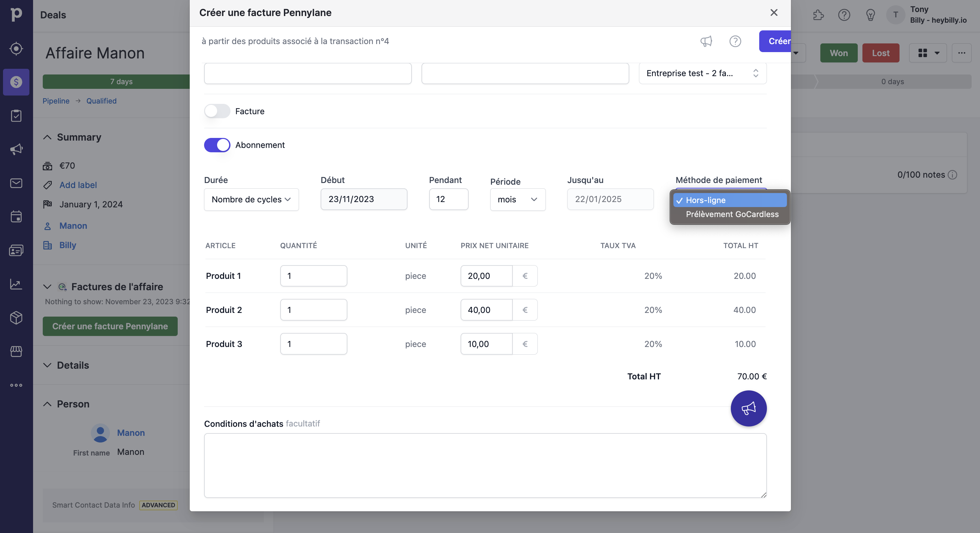Viewport: 980px width, 533px height.
Task: Open lightbulb tips icon in top bar
Action: [x=870, y=15]
